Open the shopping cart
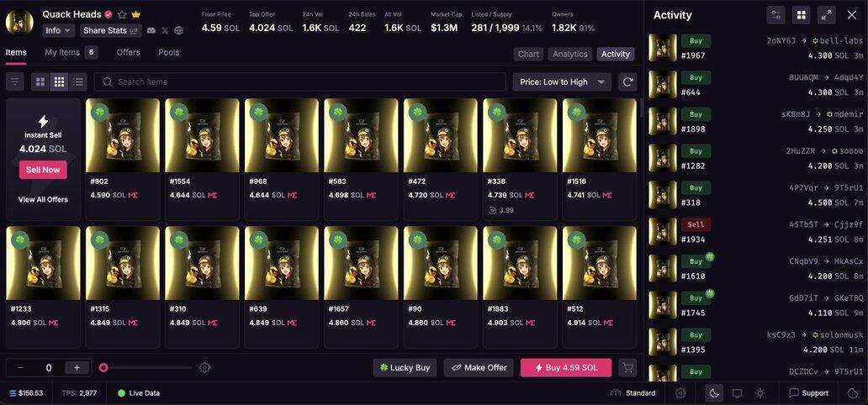This screenshot has height=405, width=868. click(x=627, y=367)
